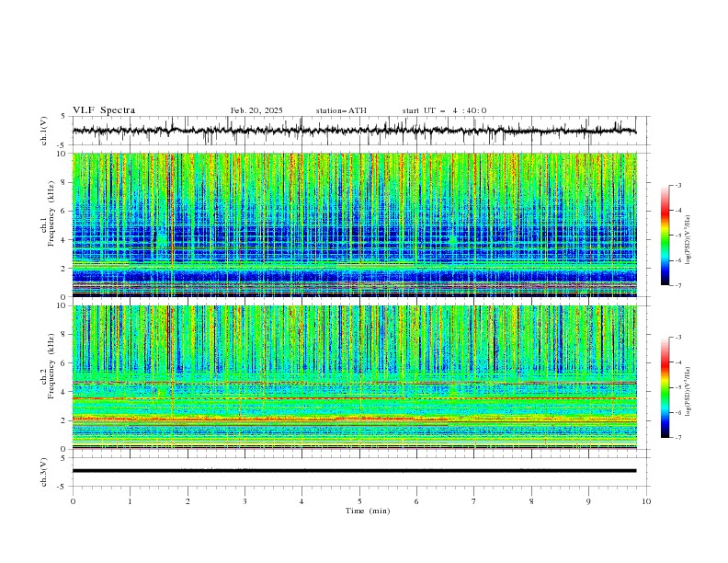Click the time axis tick label '2'
This screenshot has width=728, height=563.
point(188,501)
